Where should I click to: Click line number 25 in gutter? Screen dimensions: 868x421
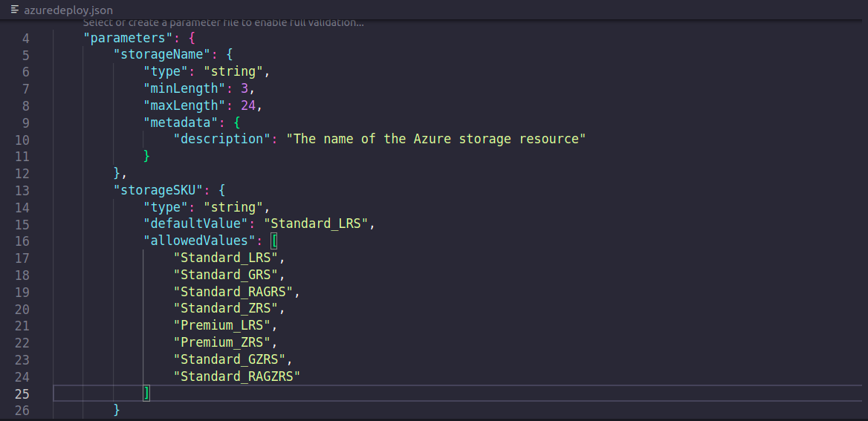[x=23, y=394]
